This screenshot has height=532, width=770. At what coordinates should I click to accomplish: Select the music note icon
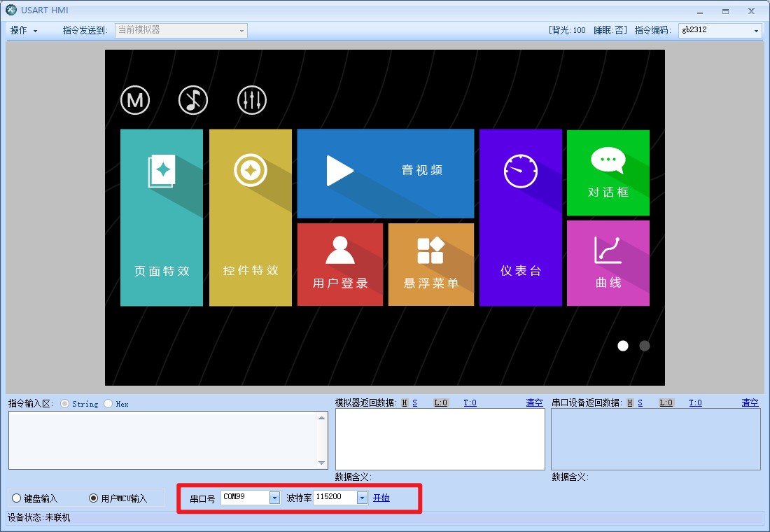[x=193, y=101]
